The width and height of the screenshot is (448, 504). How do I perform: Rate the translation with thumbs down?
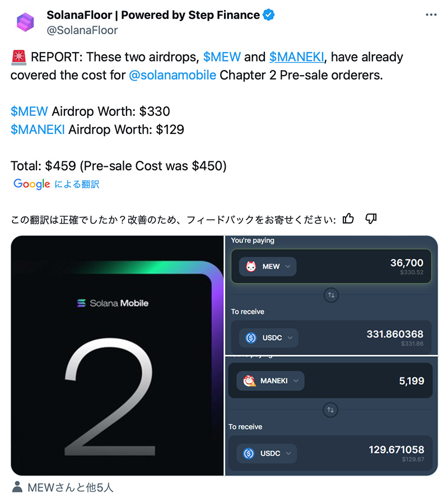pos(371,218)
